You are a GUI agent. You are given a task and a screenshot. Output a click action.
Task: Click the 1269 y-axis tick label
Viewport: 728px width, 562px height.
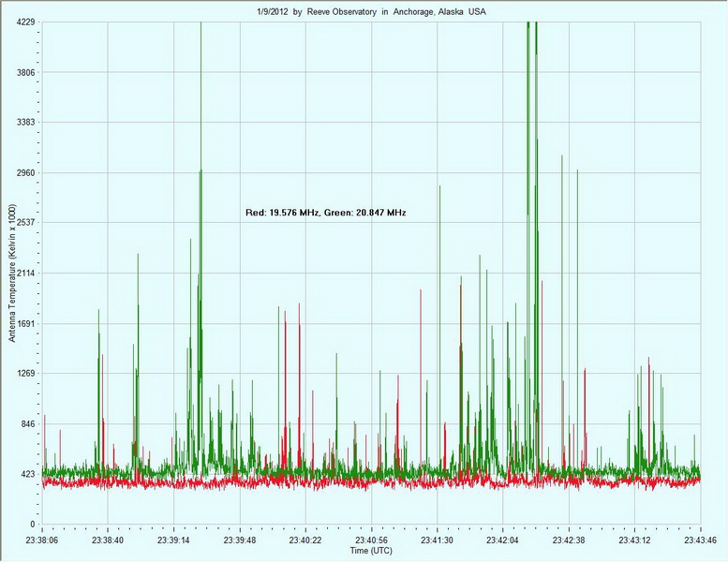(x=25, y=374)
